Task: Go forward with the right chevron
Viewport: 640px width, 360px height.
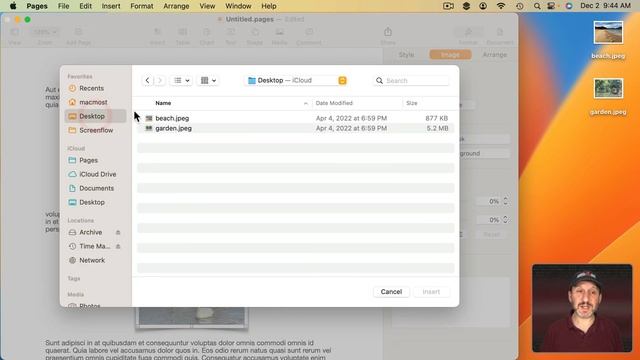Action: (x=160, y=80)
